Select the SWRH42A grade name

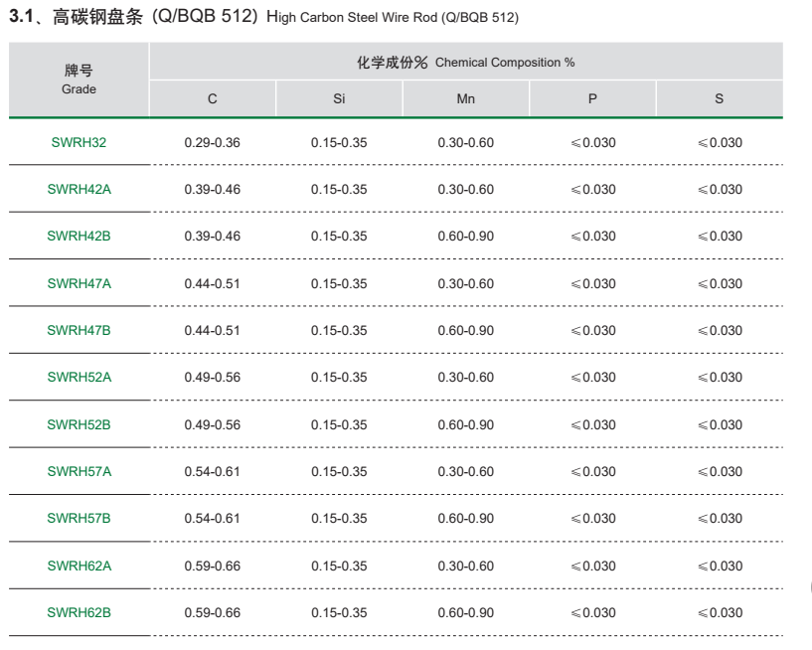click(x=79, y=189)
